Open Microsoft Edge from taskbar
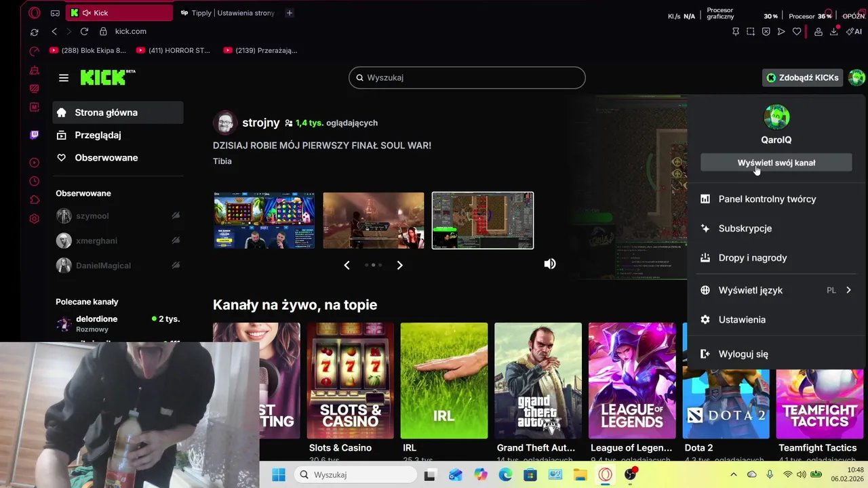The width and height of the screenshot is (868, 488). pyautogui.click(x=505, y=474)
